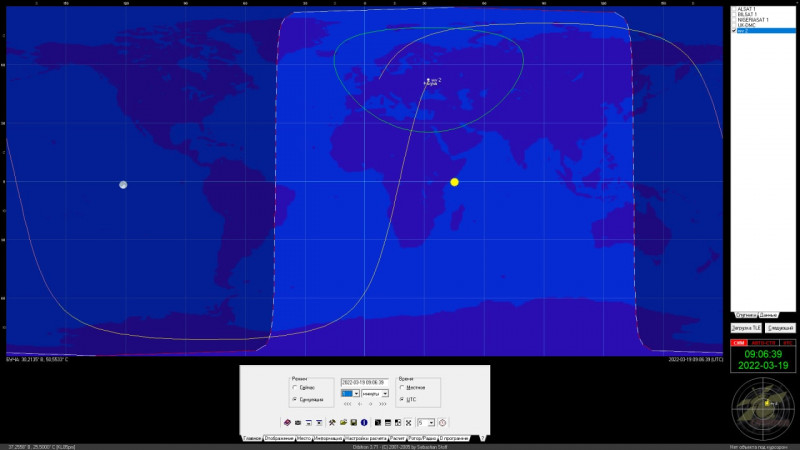Screen dimensions: 800x450
Task: Switch to the Главное tab
Action: point(252,438)
